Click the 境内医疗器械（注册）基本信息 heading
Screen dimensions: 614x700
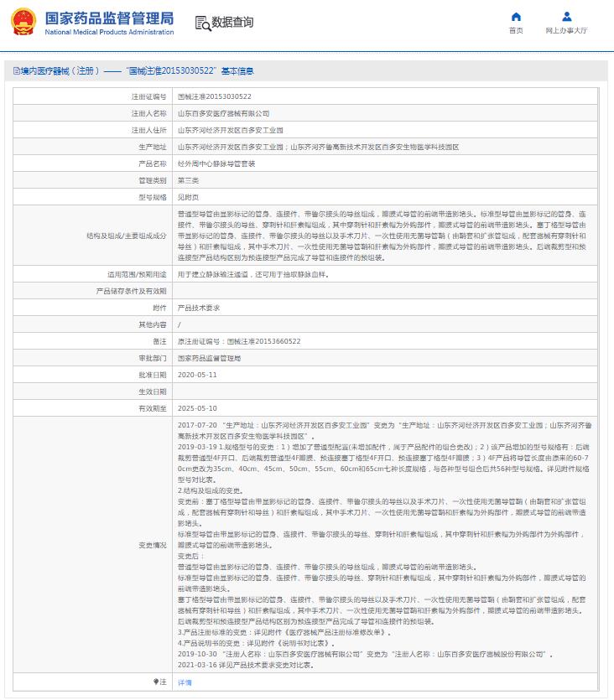point(133,70)
